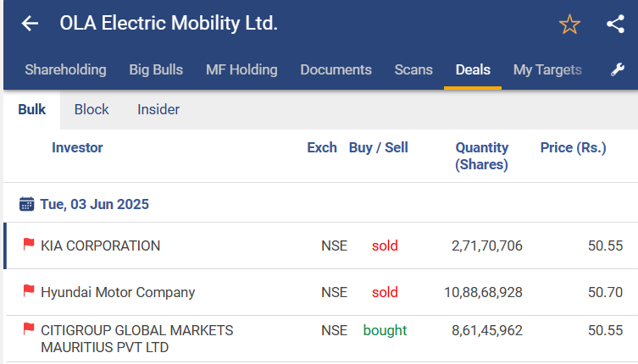Open the My Targets tab

tap(547, 70)
